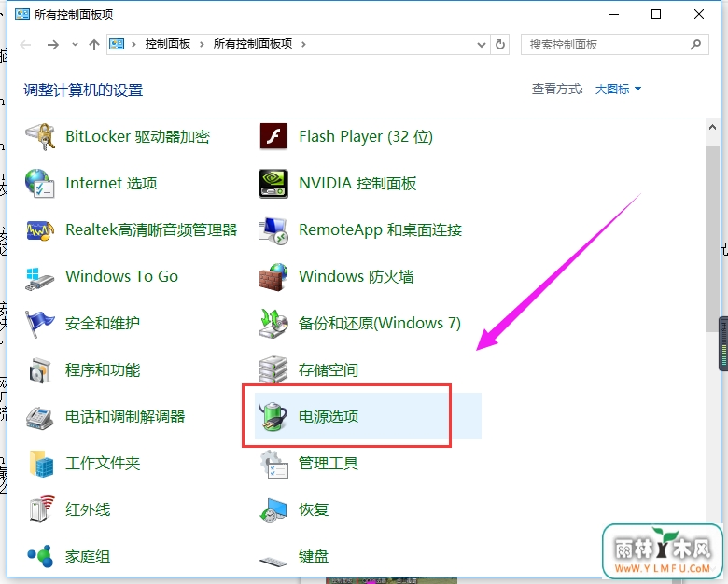Click the 安全和维护 flag icon
728x584 pixels.
pyautogui.click(x=40, y=324)
